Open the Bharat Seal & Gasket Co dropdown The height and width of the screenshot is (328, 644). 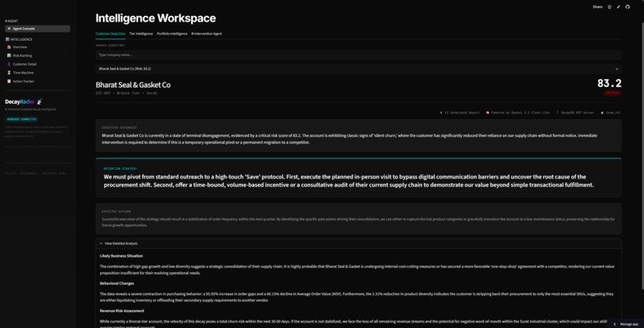click(358, 69)
